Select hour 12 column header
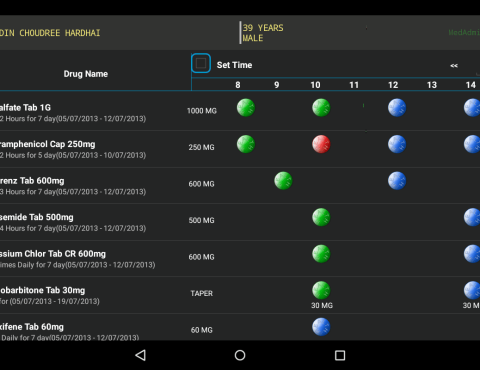Image resolution: width=480 pixels, height=370 pixels. 393,85
